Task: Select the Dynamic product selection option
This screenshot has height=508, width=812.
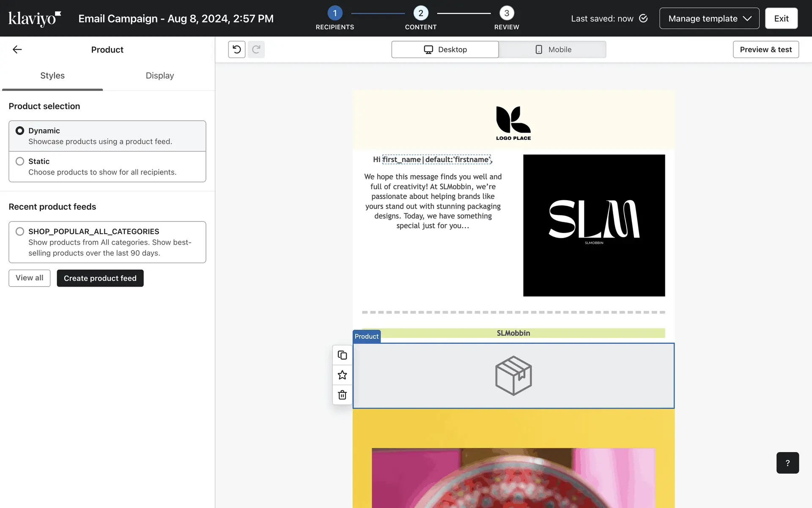Action: 20,131
